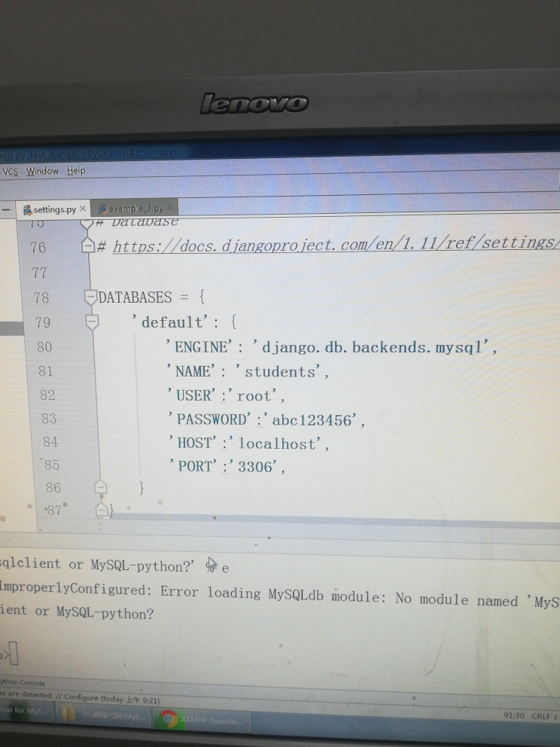Click the console input prompt field
Image resolution: width=560 pixels, height=747 pixels.
(14, 653)
